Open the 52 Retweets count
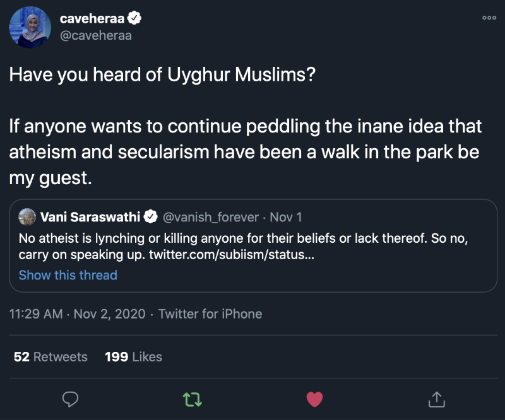 point(49,356)
